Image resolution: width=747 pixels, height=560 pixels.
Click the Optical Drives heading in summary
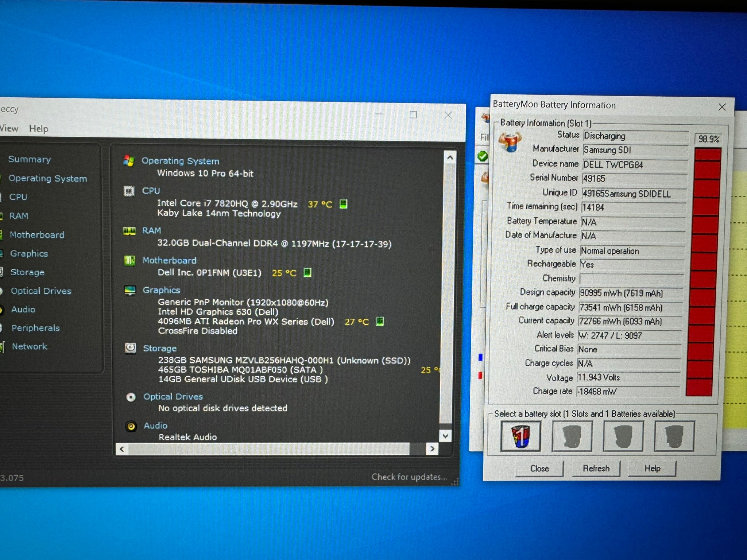(x=173, y=397)
